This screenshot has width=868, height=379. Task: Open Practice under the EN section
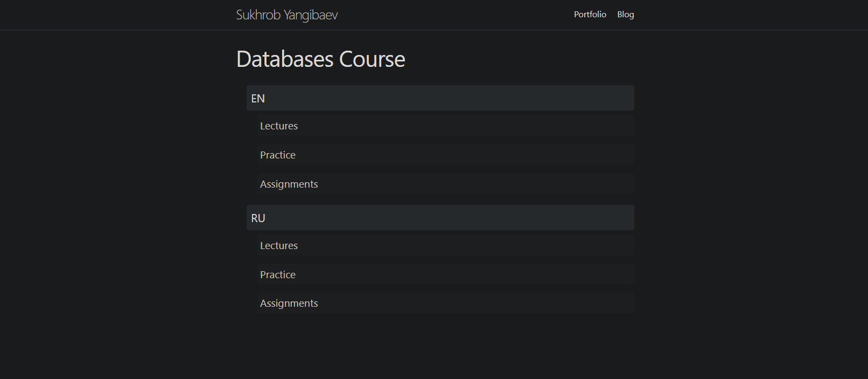click(445, 155)
